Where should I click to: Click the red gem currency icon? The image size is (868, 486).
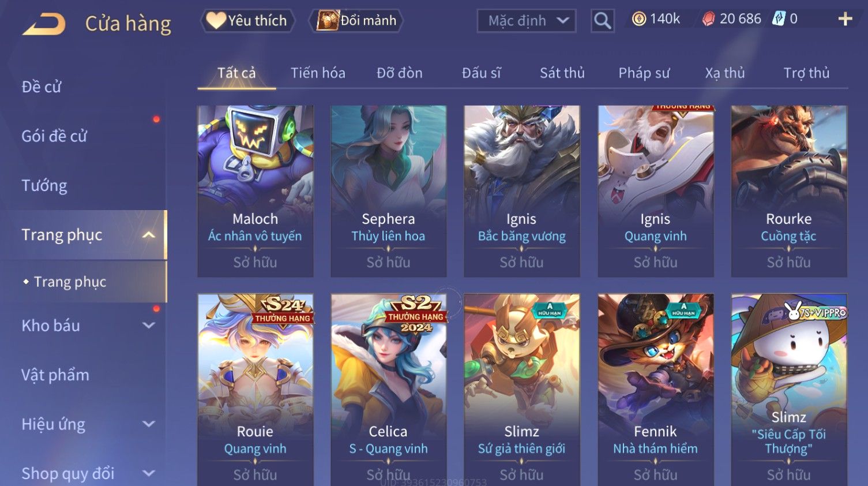708,19
